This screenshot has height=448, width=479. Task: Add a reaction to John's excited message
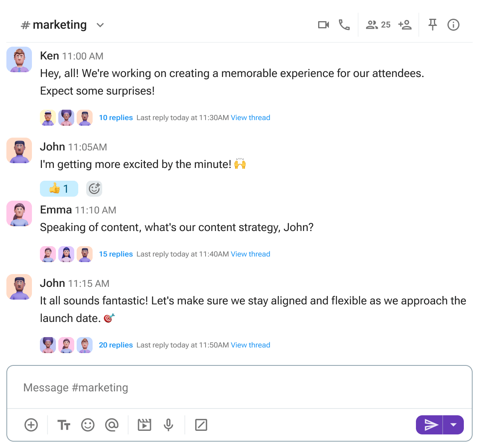pyautogui.click(x=94, y=188)
